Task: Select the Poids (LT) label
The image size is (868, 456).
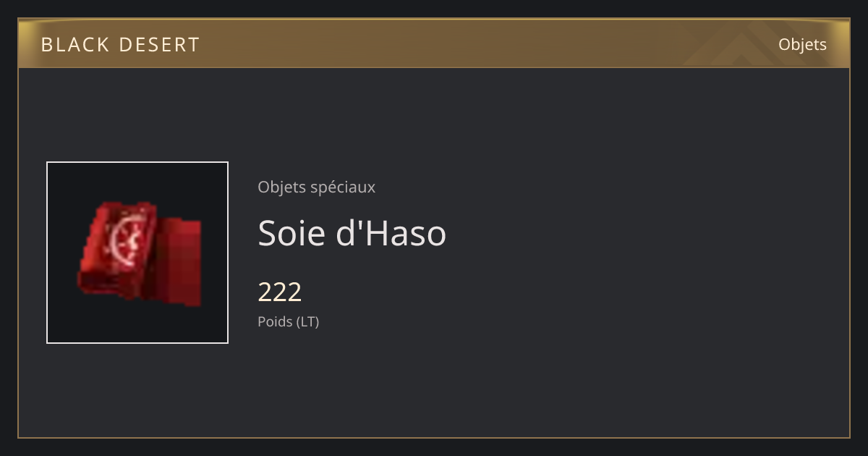Action: (x=288, y=321)
